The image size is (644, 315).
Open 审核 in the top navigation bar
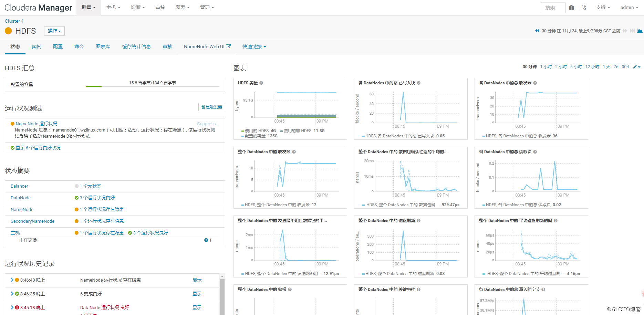pos(160,7)
